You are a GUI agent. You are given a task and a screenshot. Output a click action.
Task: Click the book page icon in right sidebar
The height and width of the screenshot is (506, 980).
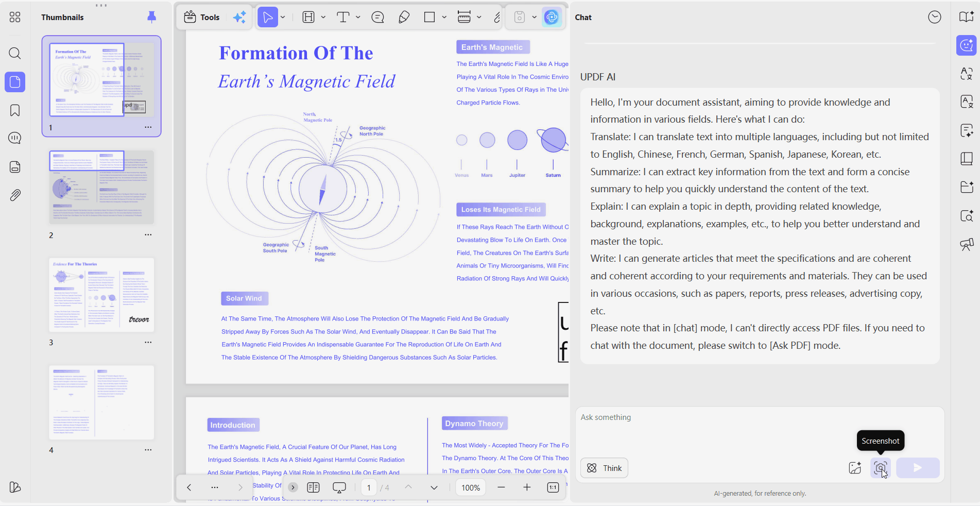(x=967, y=159)
